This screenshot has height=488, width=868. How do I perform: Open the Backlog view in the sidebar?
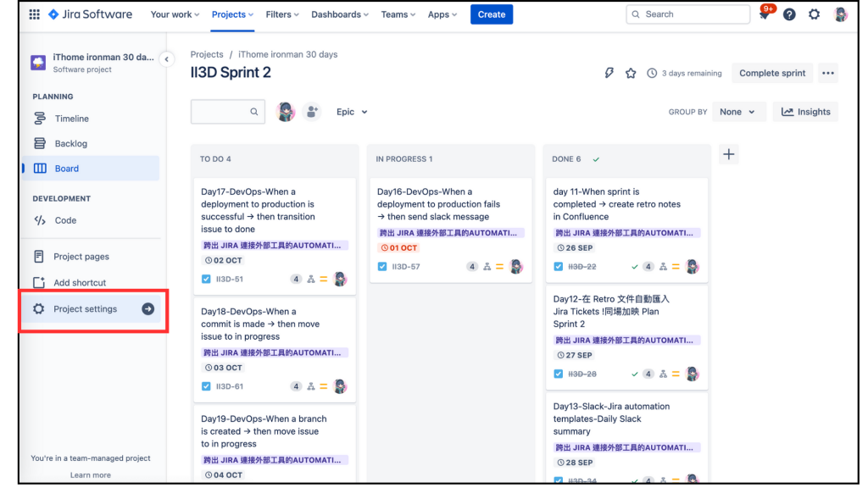[x=91, y=143]
